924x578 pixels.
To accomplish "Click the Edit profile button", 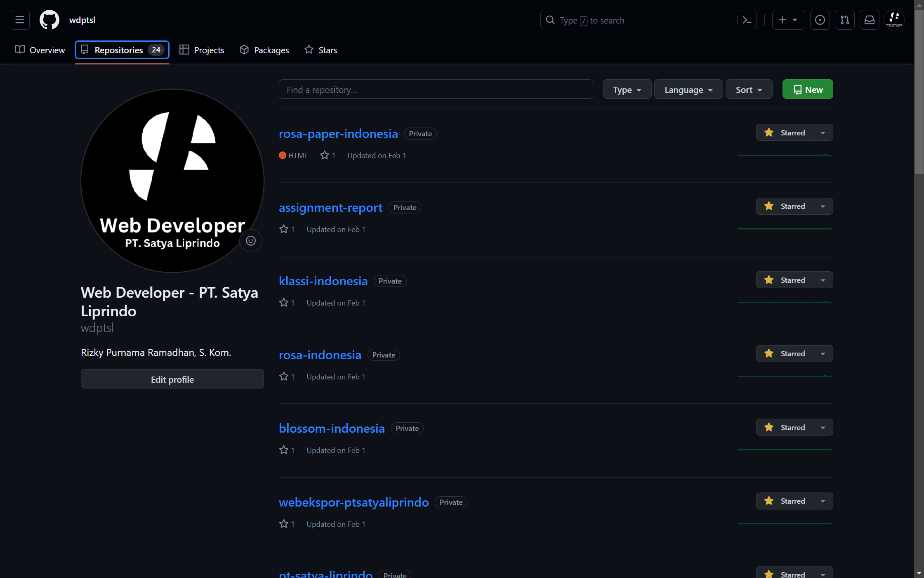I will pos(172,379).
